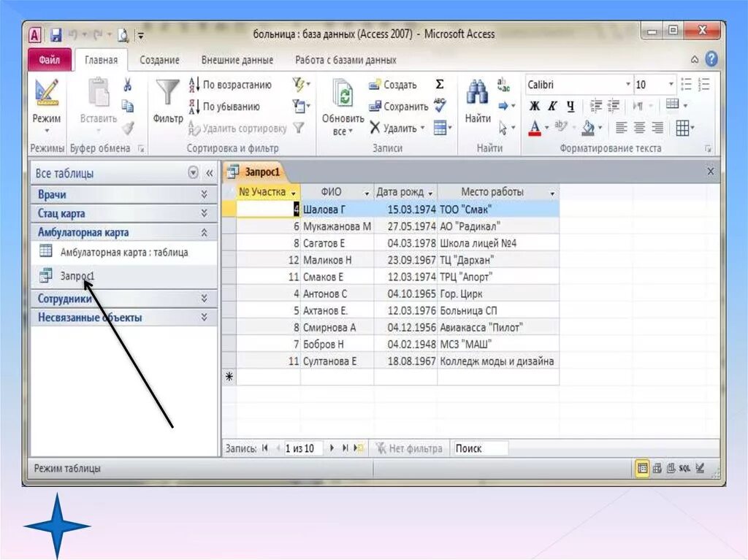Switch to datasheet view status bar icon
The width and height of the screenshot is (748, 560).
[642, 469]
